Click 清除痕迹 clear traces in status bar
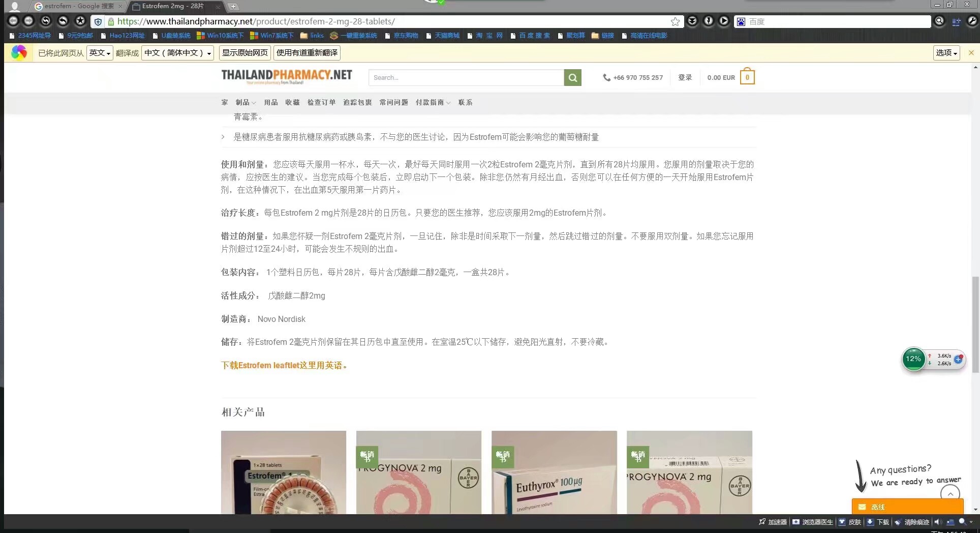 (912, 522)
